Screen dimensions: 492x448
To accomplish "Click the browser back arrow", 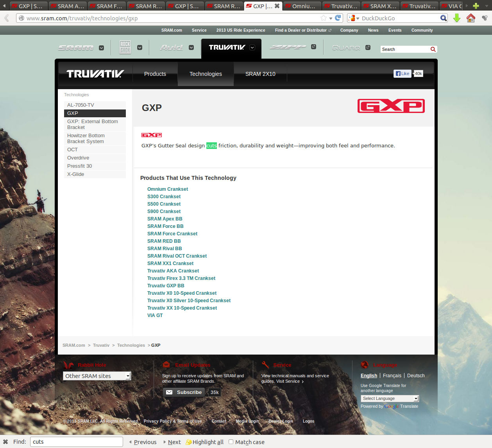I will [x=7, y=18].
